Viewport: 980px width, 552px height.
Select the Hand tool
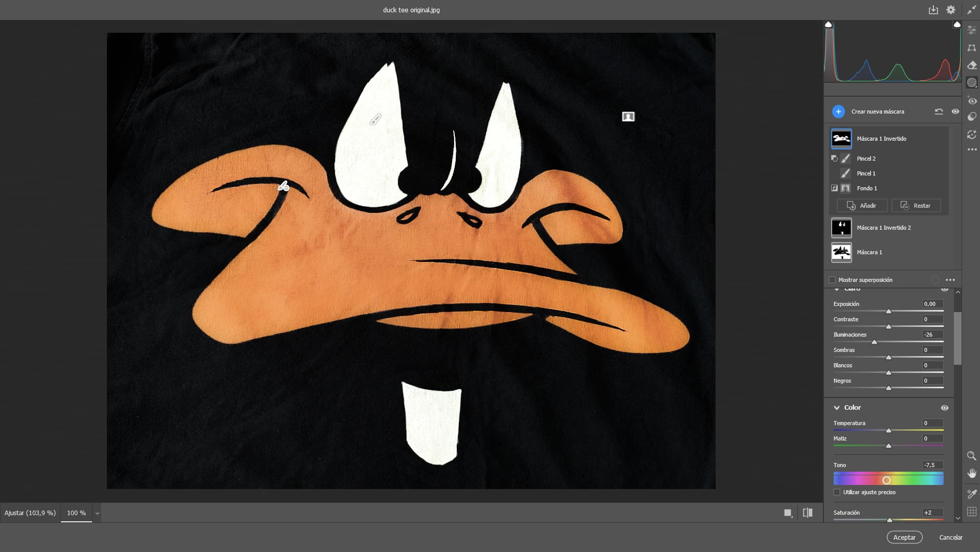pos(972,473)
